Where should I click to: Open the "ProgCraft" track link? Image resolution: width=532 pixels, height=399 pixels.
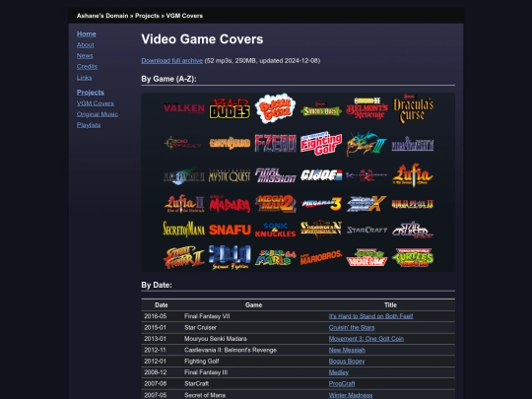pos(342,384)
